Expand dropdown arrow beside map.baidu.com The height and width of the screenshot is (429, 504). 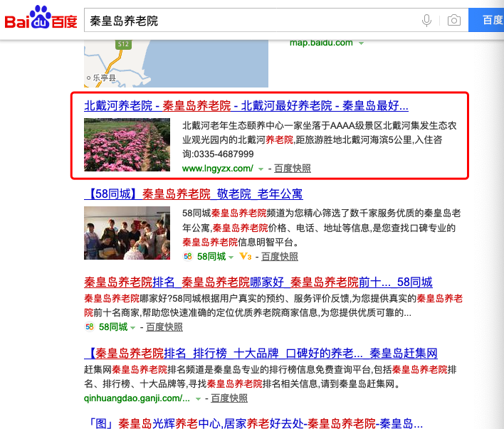362,43
